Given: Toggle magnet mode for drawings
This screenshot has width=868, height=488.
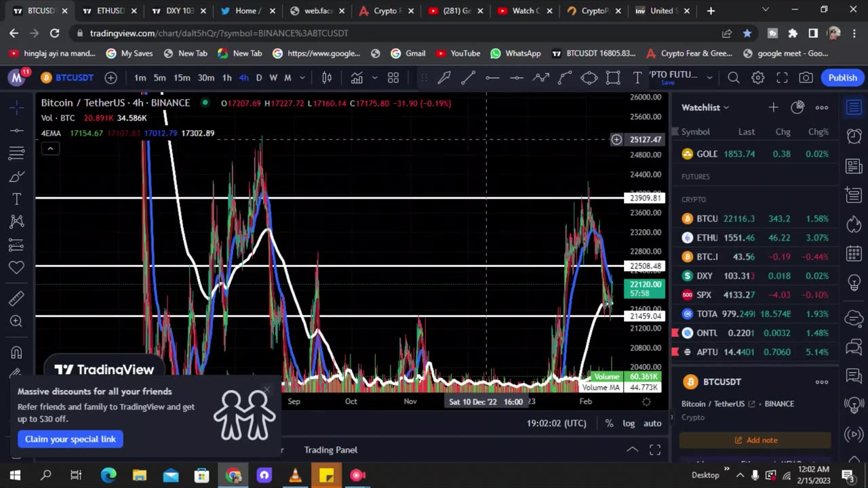Looking at the screenshot, I should pyautogui.click(x=16, y=352).
